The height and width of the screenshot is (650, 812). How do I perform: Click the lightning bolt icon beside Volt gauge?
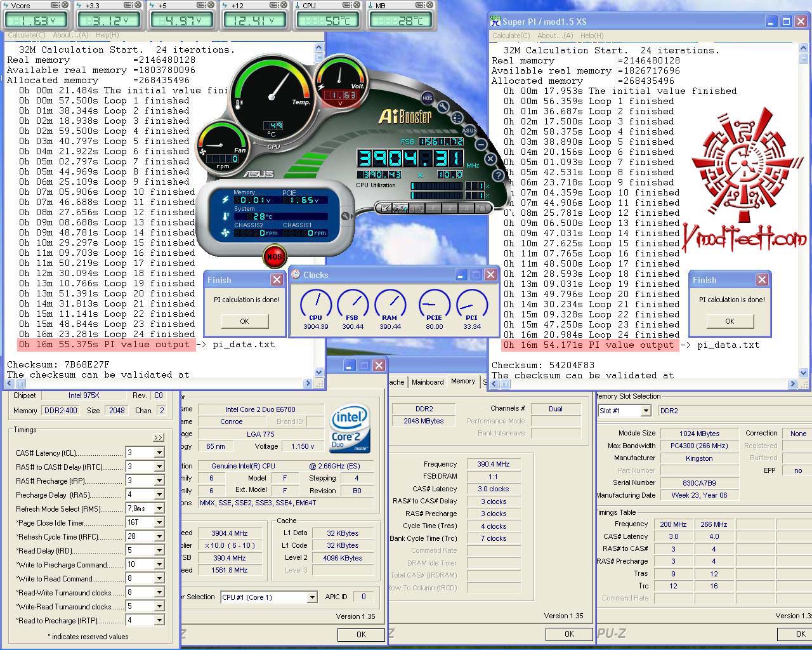point(321,87)
